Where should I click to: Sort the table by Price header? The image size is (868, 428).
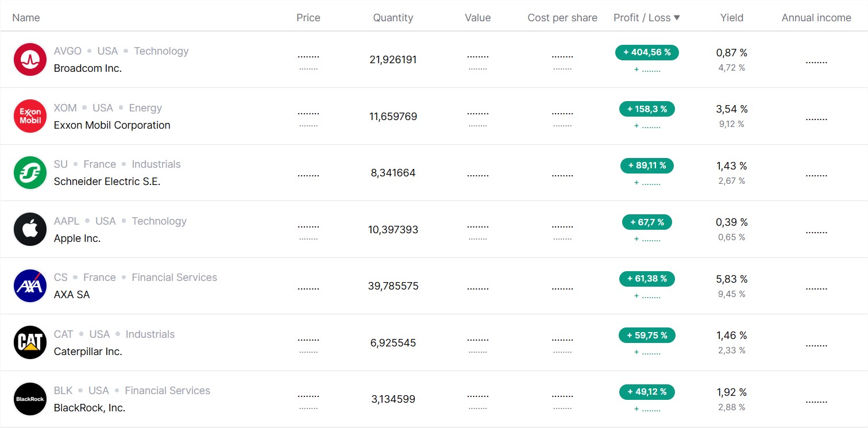click(308, 18)
